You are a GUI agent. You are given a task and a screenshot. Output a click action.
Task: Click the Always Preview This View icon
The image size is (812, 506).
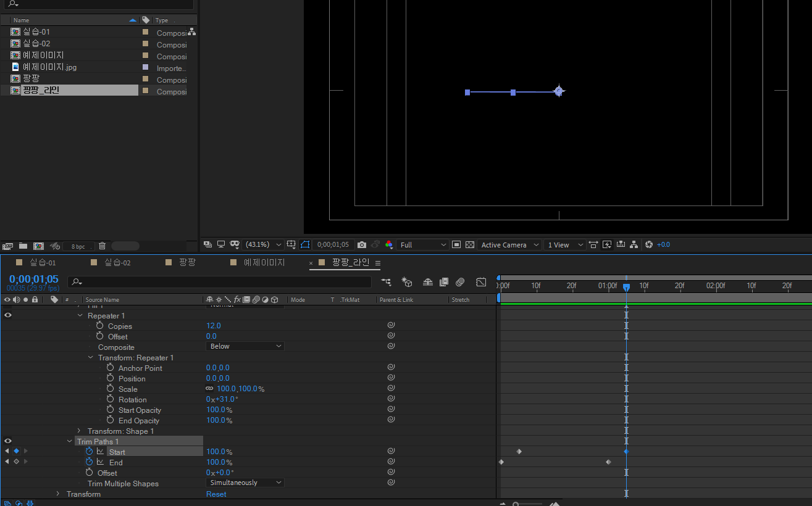tap(207, 244)
